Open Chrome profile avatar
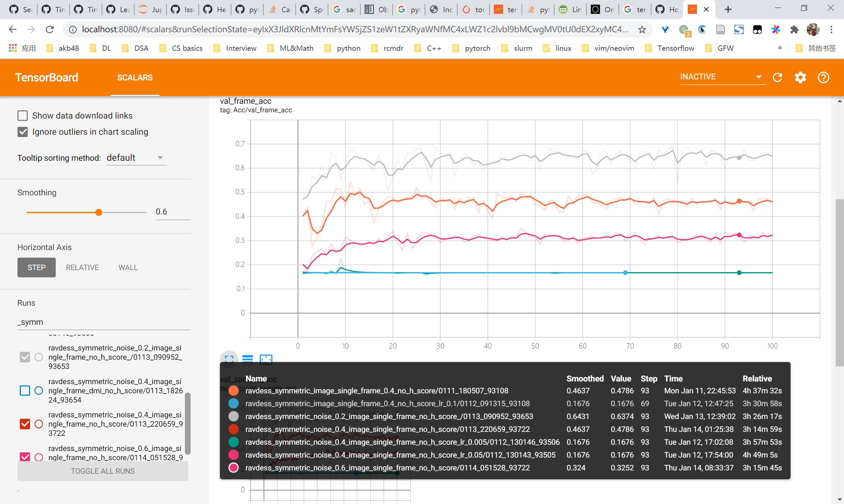The height and width of the screenshot is (504, 844). pos(813,30)
